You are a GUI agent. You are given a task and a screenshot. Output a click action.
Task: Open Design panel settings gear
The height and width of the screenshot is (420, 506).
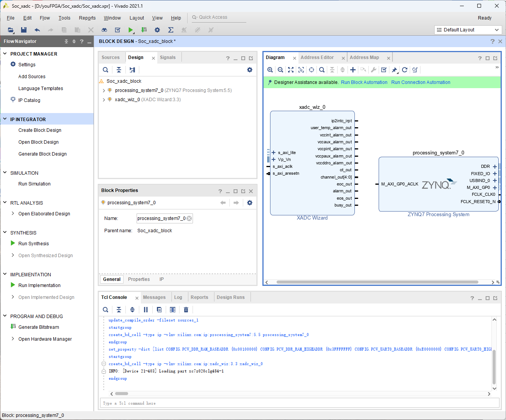point(250,70)
